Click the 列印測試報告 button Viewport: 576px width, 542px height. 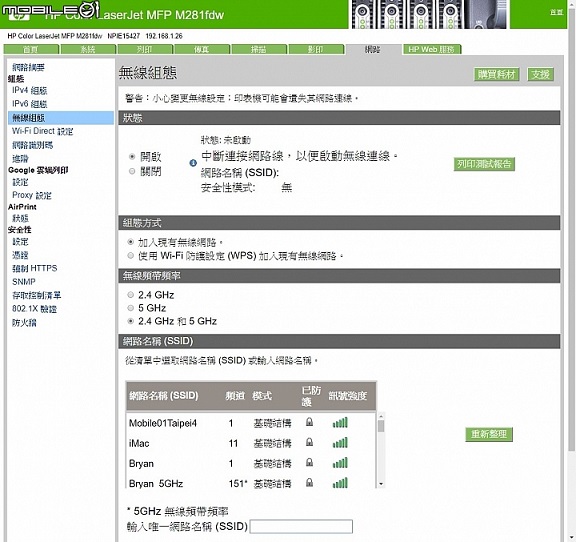[x=484, y=164]
